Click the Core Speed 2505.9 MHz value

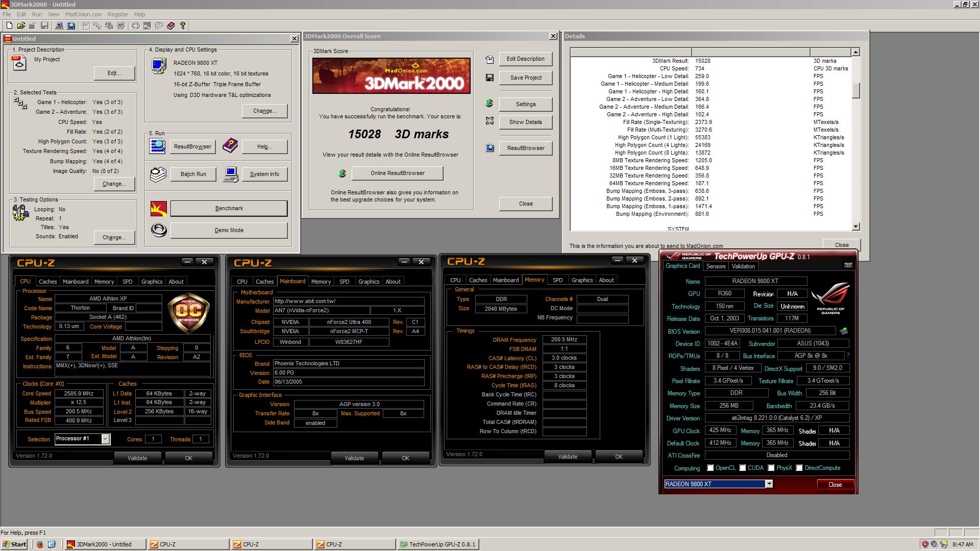pyautogui.click(x=79, y=393)
